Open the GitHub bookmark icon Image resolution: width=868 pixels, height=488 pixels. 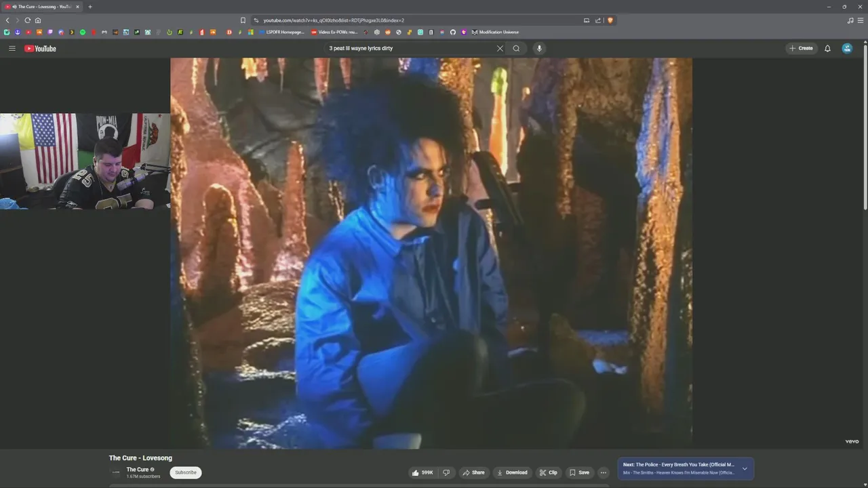453,32
